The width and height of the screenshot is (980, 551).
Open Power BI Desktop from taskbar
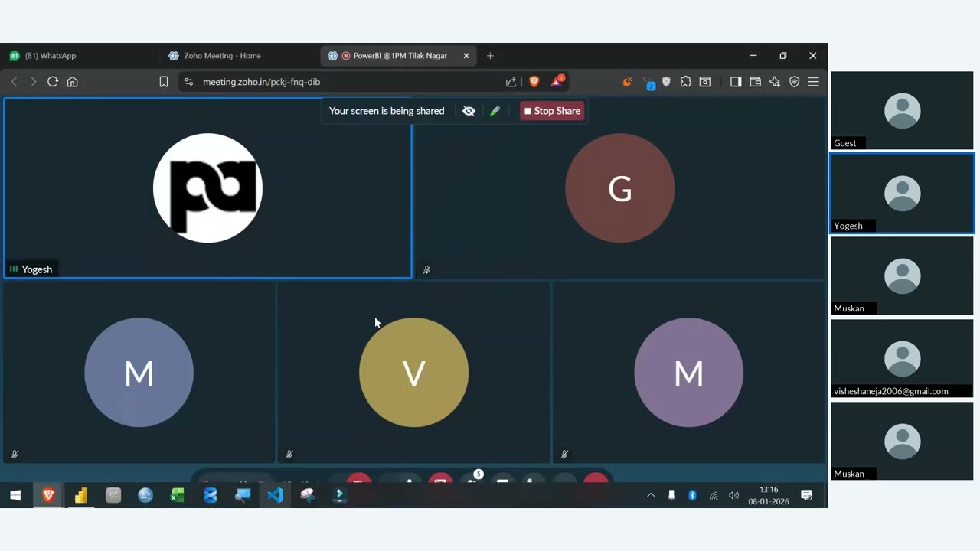pos(80,496)
